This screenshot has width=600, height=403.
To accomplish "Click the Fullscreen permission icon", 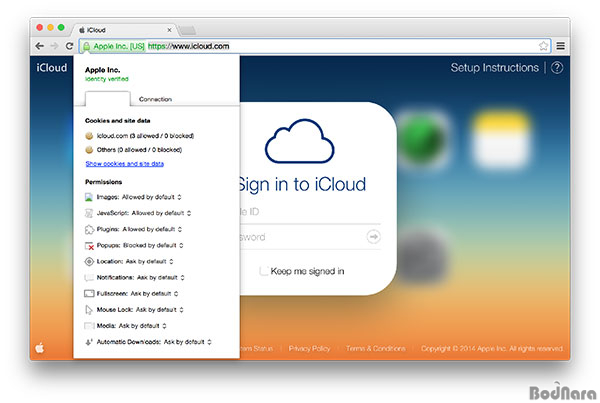I will tap(89, 294).
